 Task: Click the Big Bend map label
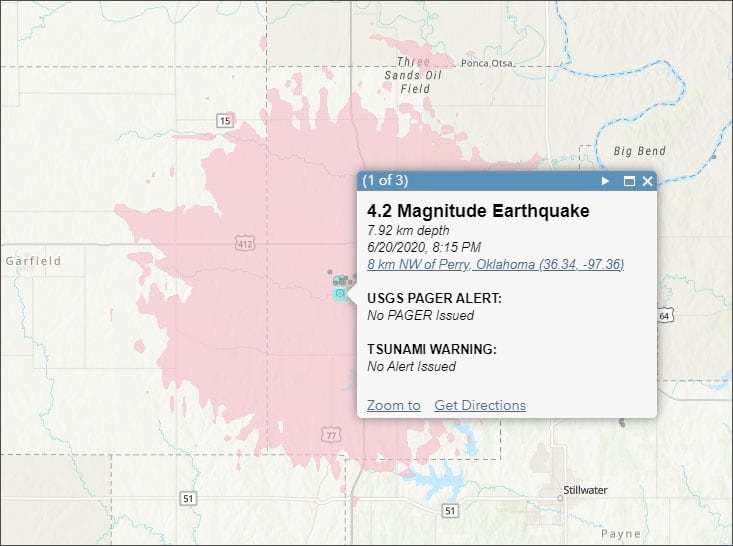639,151
